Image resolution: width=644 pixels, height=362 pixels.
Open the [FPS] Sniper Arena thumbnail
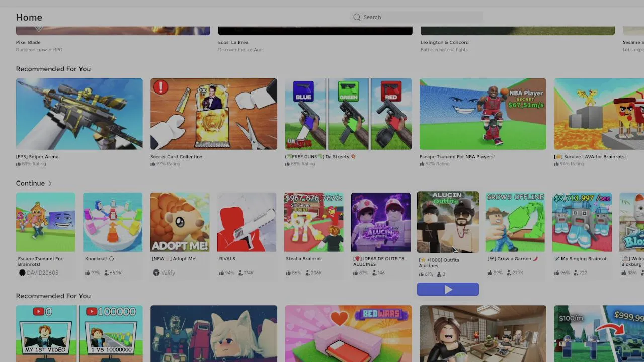tap(79, 114)
